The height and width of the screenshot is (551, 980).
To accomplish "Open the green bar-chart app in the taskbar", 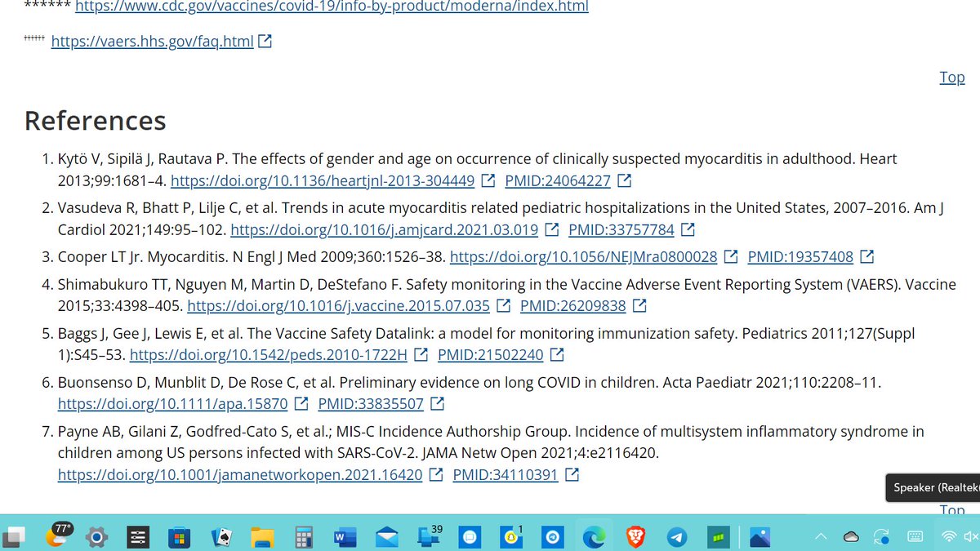I will (x=718, y=537).
